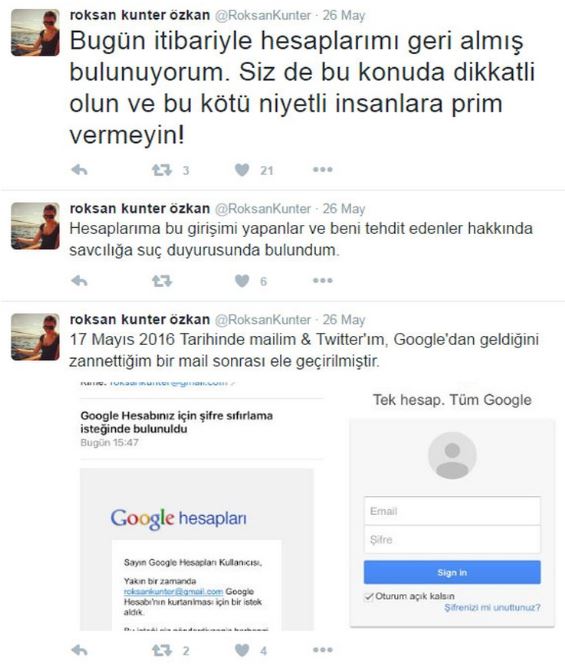Open the first tweet's profile photo
The width and height of the screenshot is (565, 666).
click(x=35, y=33)
